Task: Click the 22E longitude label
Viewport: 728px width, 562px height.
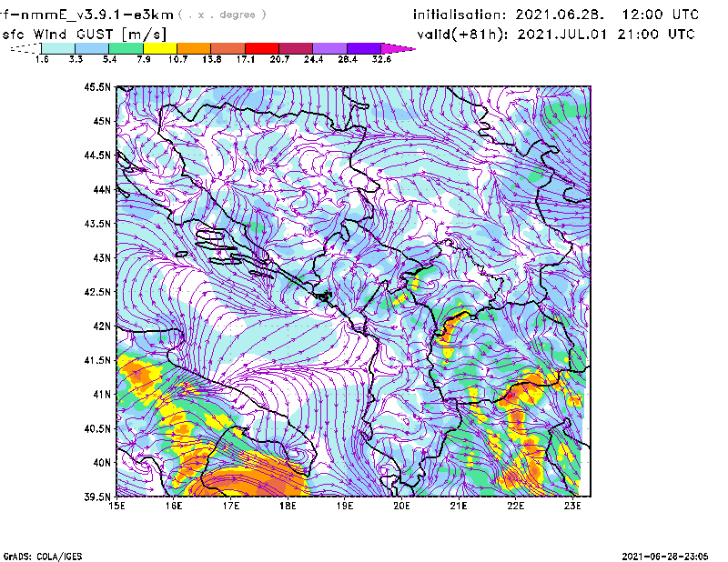Action: tap(516, 506)
